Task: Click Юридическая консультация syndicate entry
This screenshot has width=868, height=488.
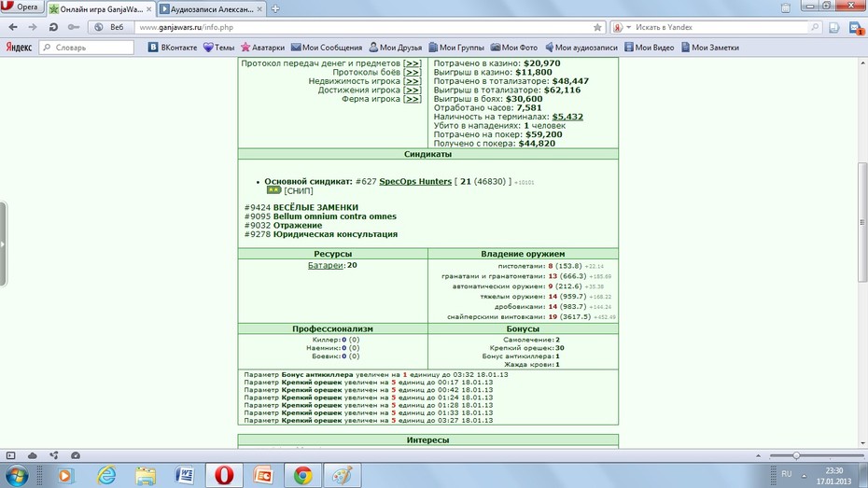Action: [x=335, y=234]
